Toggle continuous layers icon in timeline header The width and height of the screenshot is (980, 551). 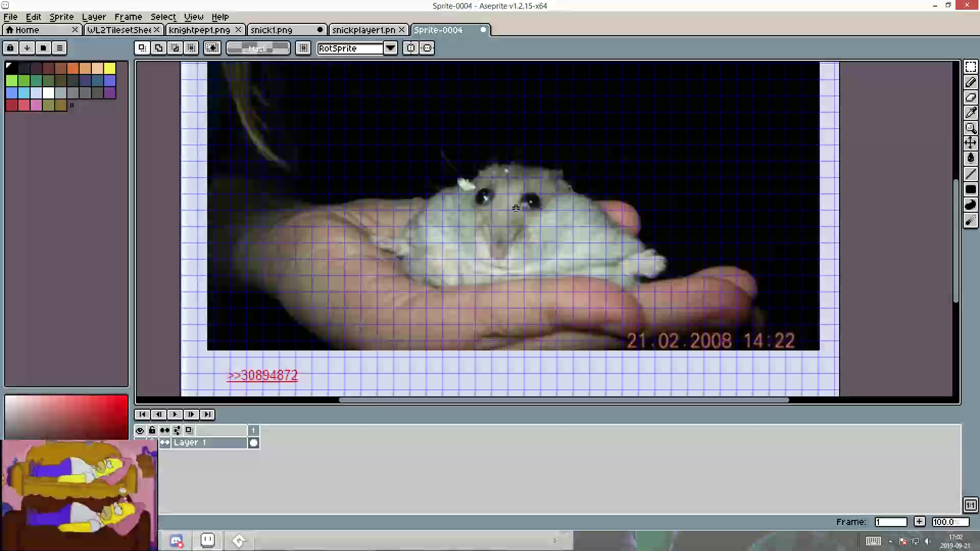164,431
